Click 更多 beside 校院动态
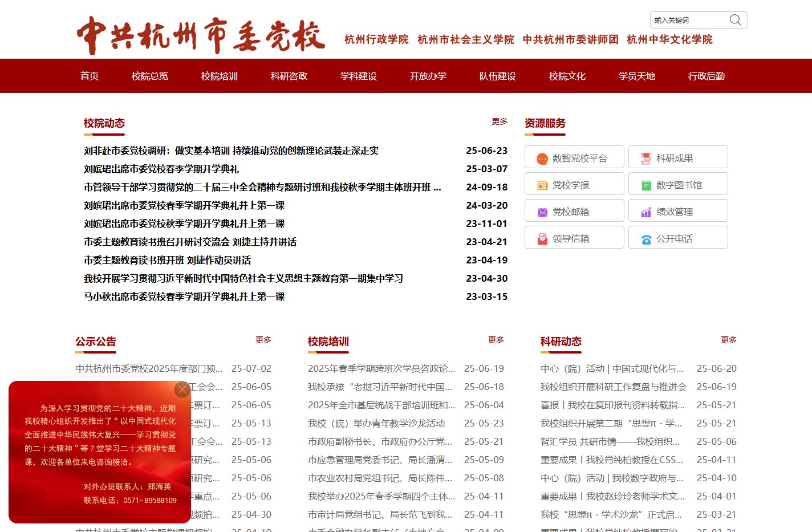The width and height of the screenshot is (812, 532). tap(500, 121)
